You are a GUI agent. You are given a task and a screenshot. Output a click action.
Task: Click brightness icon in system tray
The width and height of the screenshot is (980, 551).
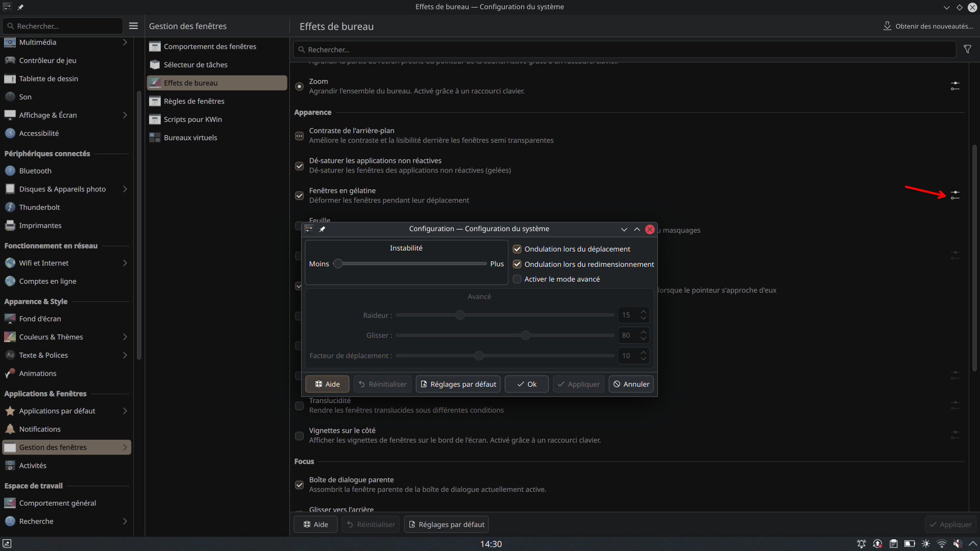click(925, 544)
